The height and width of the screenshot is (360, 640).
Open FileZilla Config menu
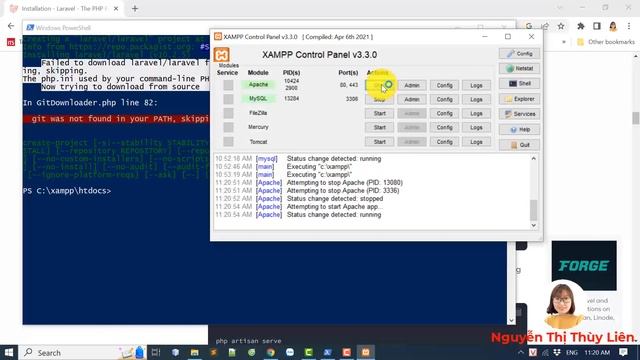pyautogui.click(x=444, y=113)
